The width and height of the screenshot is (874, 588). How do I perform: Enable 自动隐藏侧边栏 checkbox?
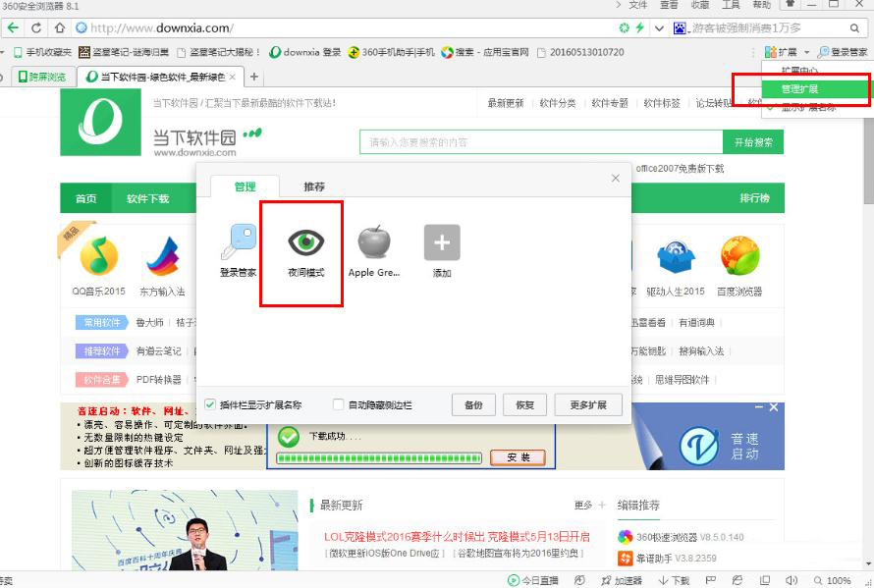339,404
